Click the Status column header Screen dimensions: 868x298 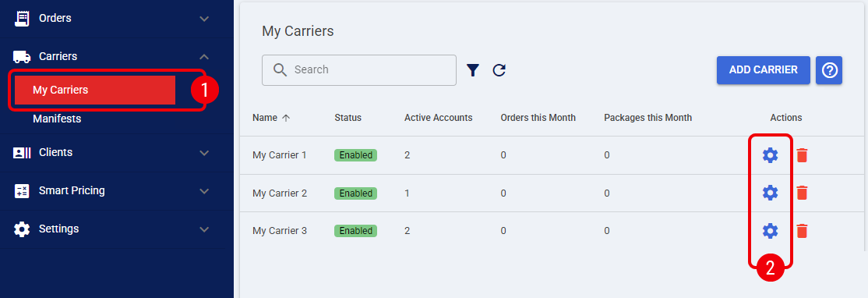(348, 118)
